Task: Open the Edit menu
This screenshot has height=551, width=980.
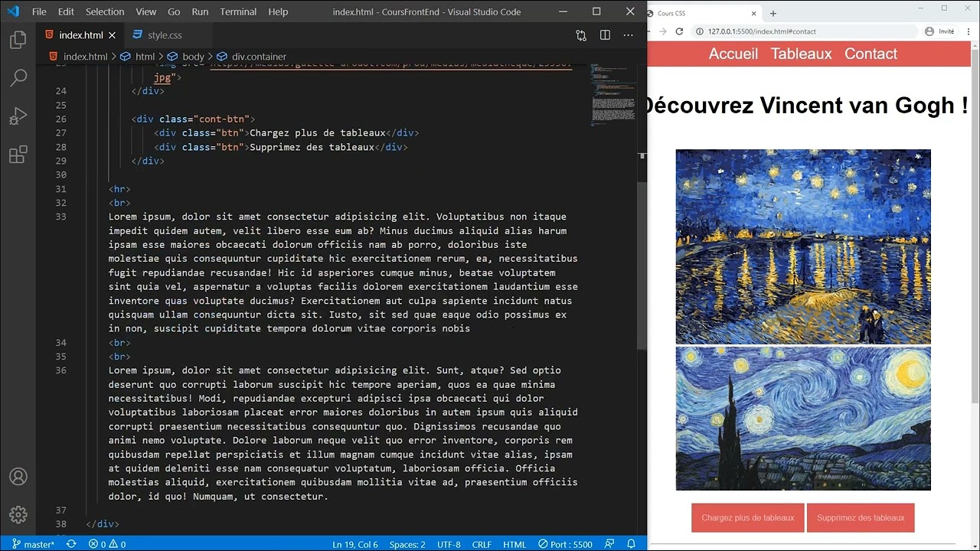Action: point(66,11)
